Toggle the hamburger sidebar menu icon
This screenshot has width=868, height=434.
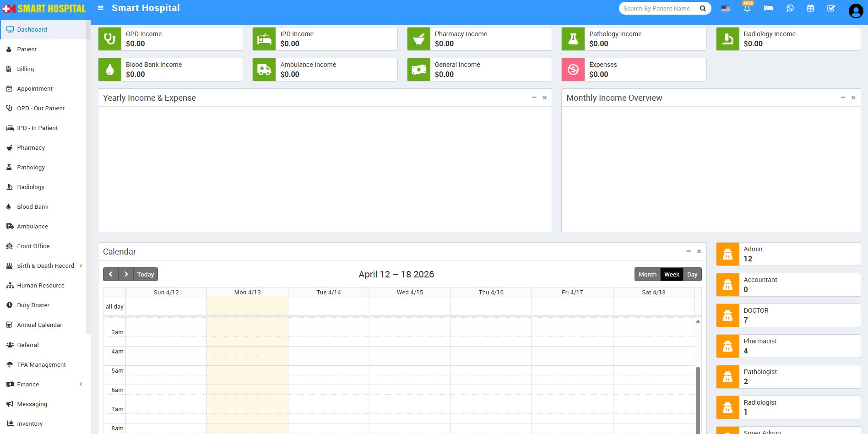[101, 8]
